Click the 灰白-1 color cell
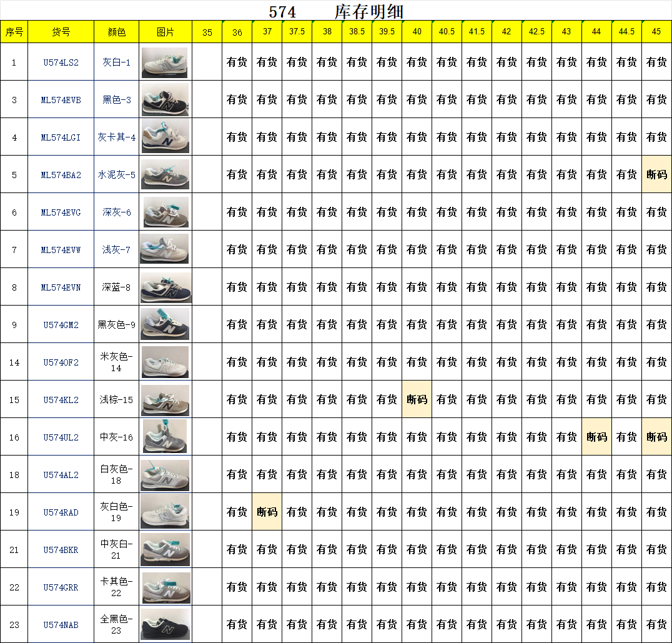Image resolution: width=672 pixels, height=643 pixels. (117, 62)
